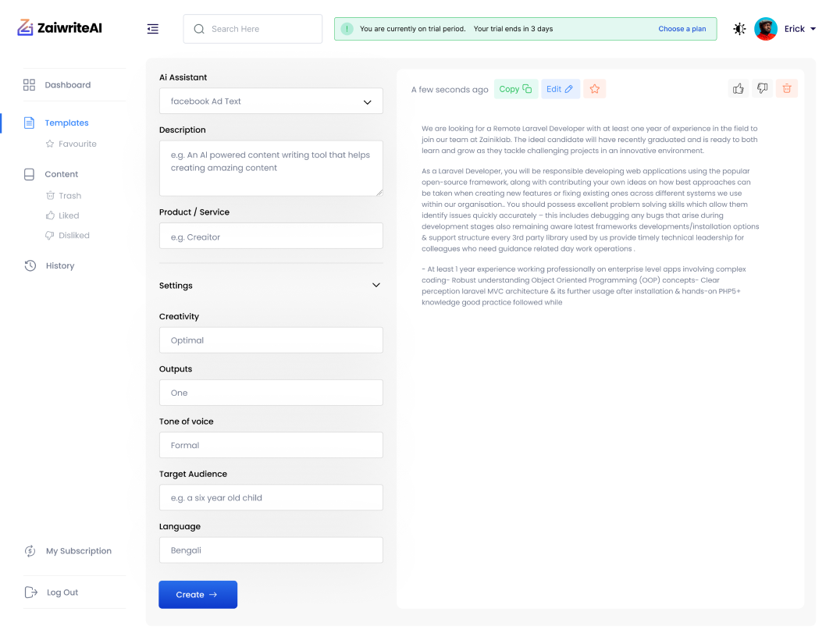Screen dimensions: 840x644
Task: Click Erick's profile avatar
Action: click(x=766, y=29)
